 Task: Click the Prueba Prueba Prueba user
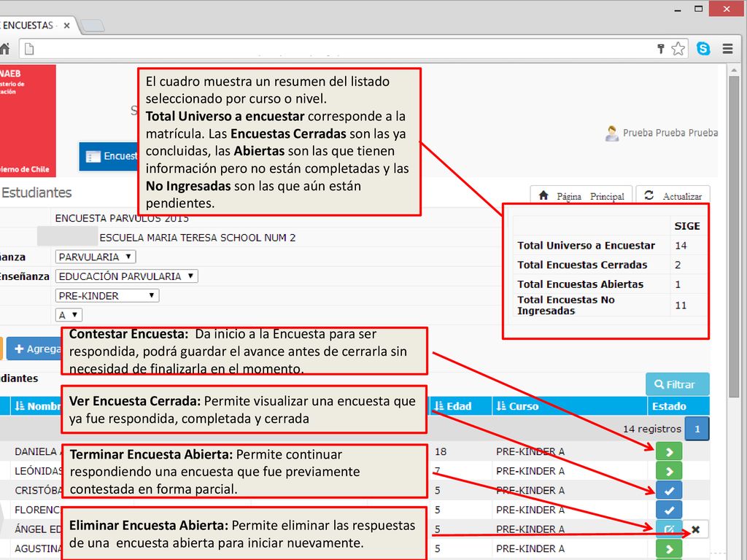(x=670, y=133)
